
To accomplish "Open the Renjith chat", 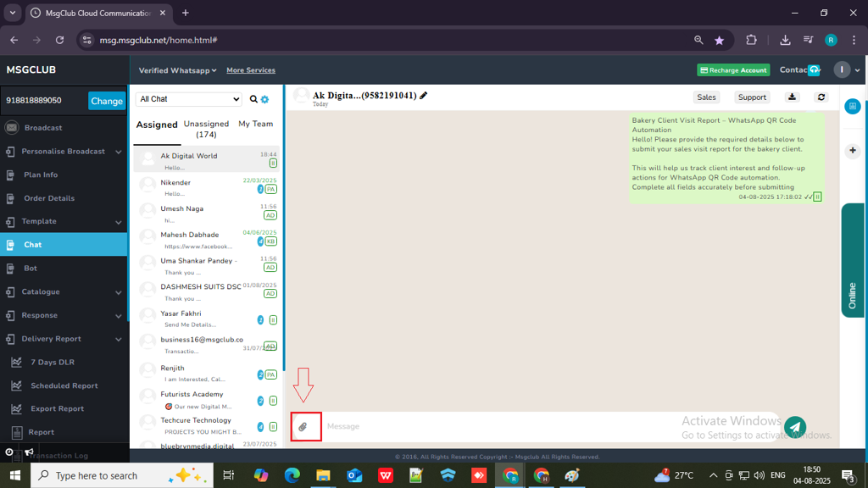I will (x=207, y=371).
